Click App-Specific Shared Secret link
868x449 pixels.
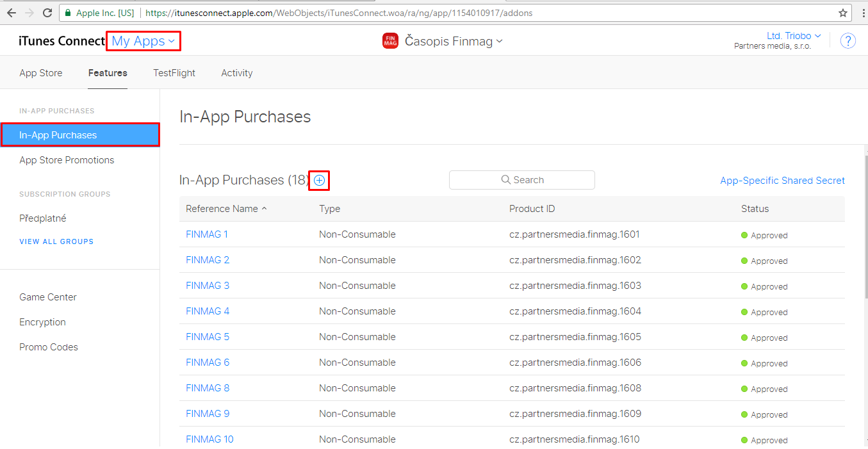782,181
